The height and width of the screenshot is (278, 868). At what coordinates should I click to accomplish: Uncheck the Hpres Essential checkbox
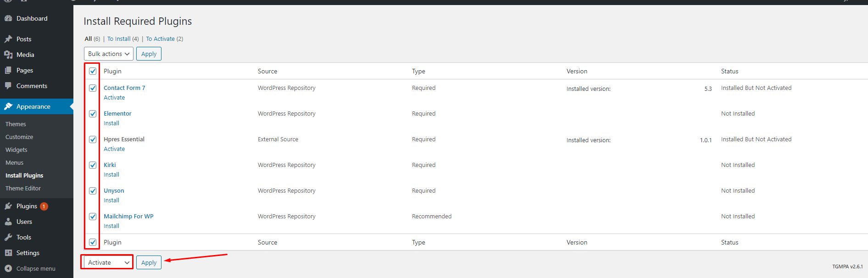click(93, 139)
